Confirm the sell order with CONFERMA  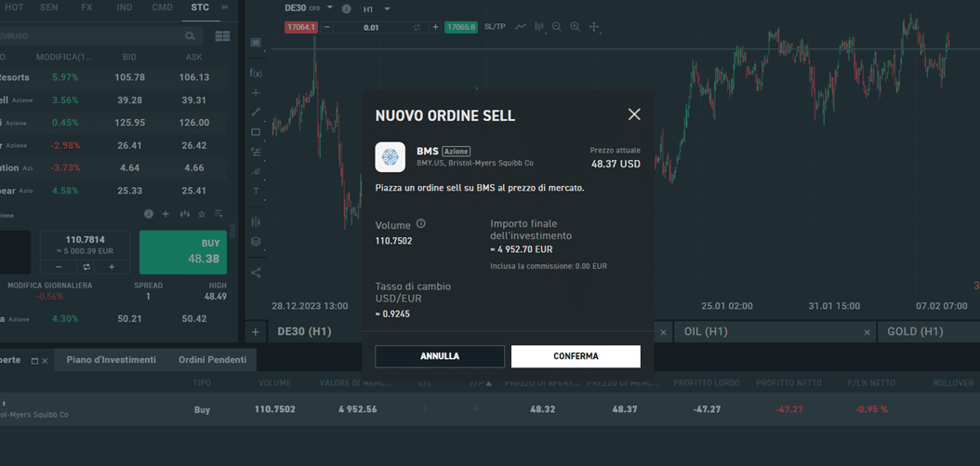tap(576, 356)
